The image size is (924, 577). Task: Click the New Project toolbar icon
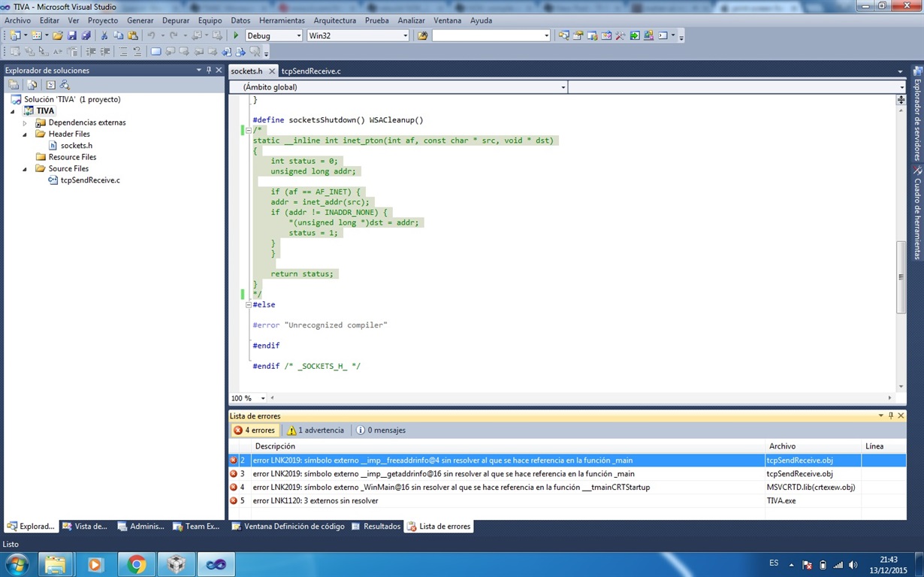pos(15,35)
